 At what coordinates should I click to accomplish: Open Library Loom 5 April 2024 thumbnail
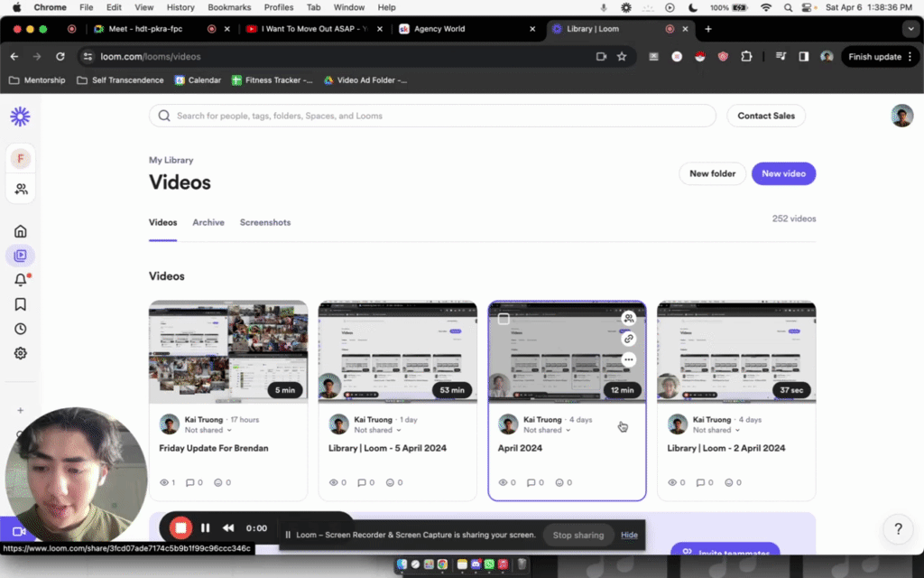coord(398,351)
